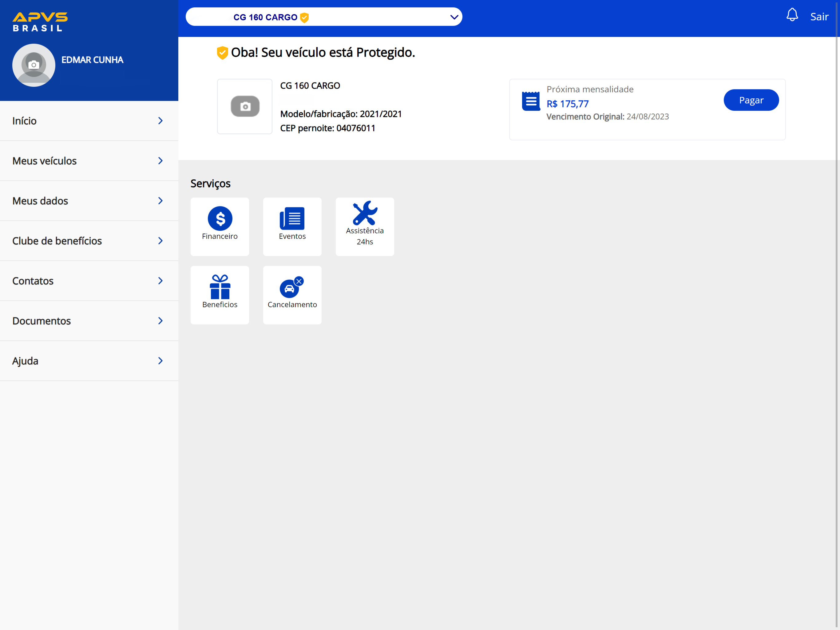Click the invoice icon beside Próxima mensalidade

click(531, 101)
